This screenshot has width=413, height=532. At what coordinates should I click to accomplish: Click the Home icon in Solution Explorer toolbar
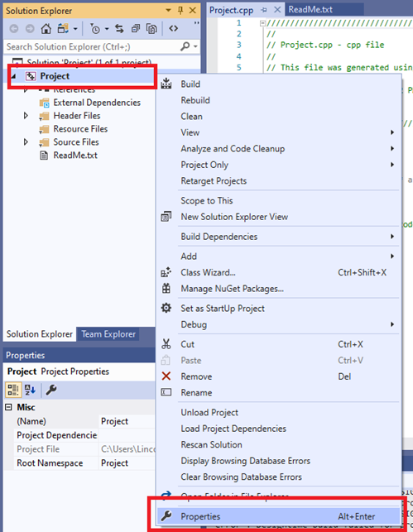coord(46,29)
